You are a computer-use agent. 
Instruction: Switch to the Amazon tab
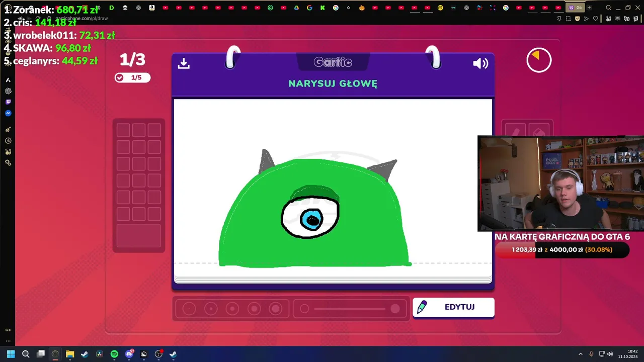[151, 8]
